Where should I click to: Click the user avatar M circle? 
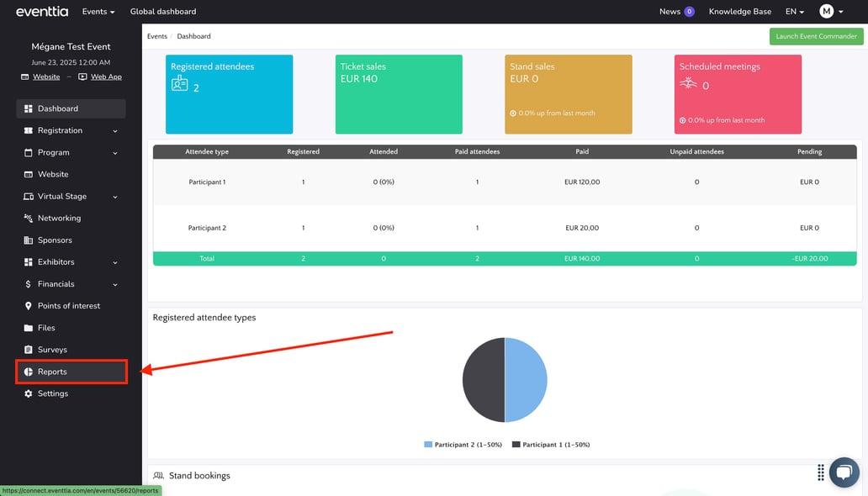[827, 11]
